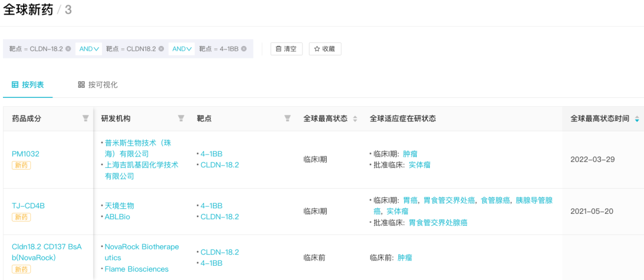Viewport: 644px width, 280px height.
Task: Open filter icon on 药品成分 column
Action: tap(85, 118)
